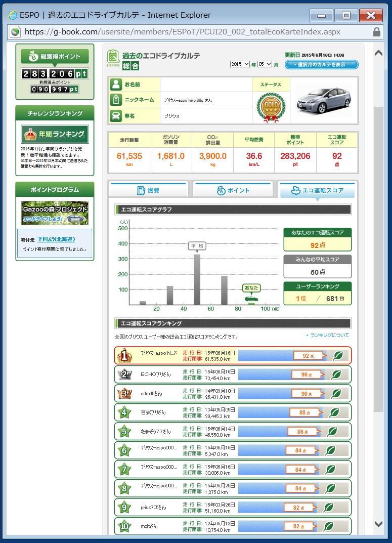Click the 61,535 km distance value
The image size is (392, 543).
[129, 156]
